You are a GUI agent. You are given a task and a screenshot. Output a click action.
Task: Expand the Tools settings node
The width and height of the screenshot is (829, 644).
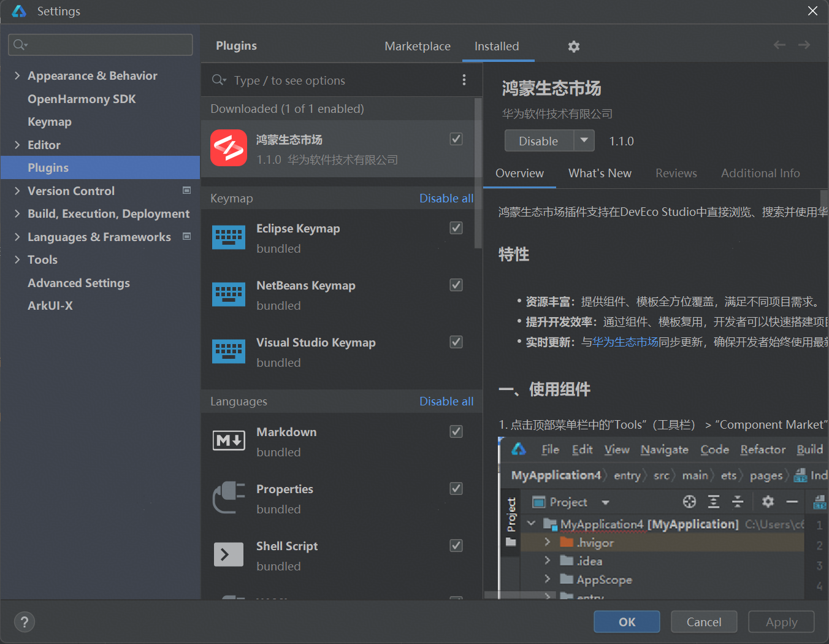point(17,259)
